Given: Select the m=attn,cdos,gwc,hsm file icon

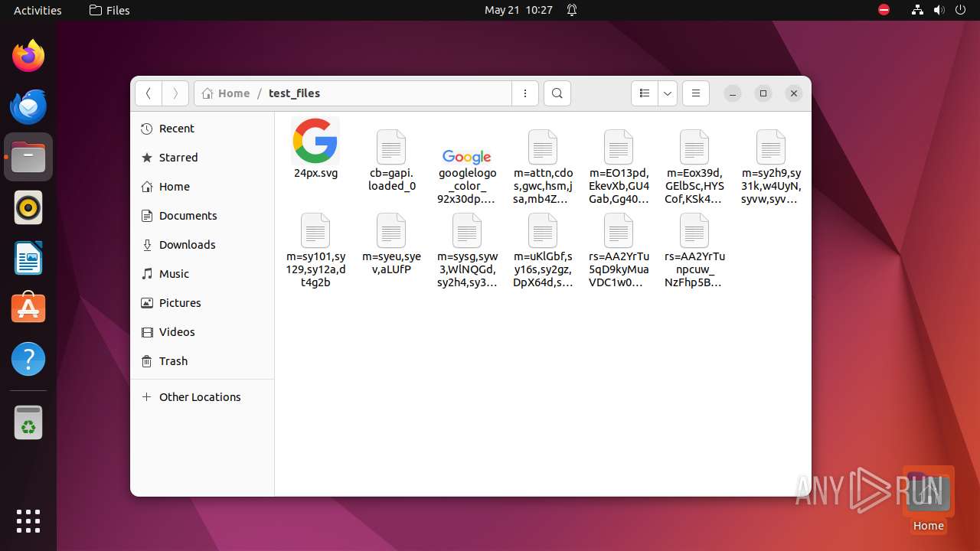Looking at the screenshot, I should 543,147.
